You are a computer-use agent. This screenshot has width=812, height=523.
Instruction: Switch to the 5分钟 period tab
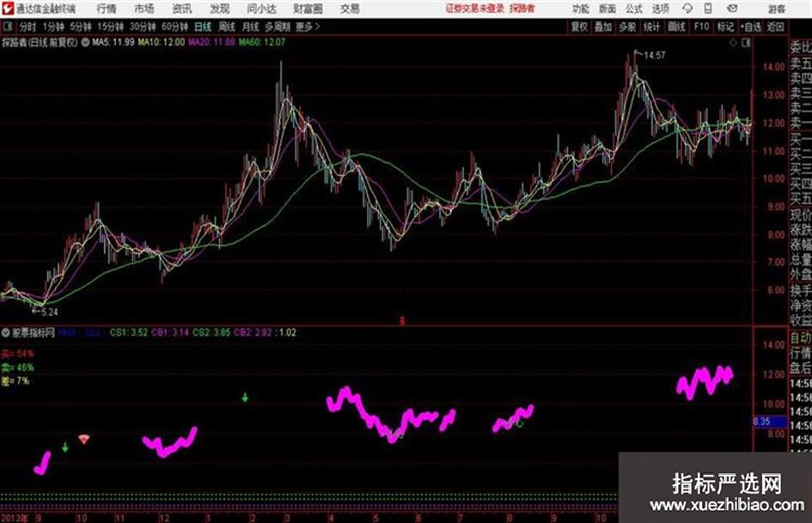[80, 27]
